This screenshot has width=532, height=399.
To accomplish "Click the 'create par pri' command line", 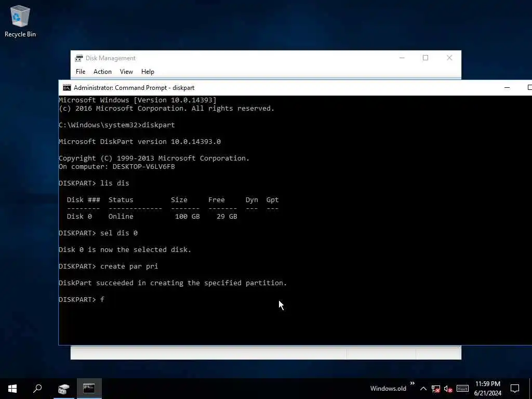I will [x=108, y=267].
